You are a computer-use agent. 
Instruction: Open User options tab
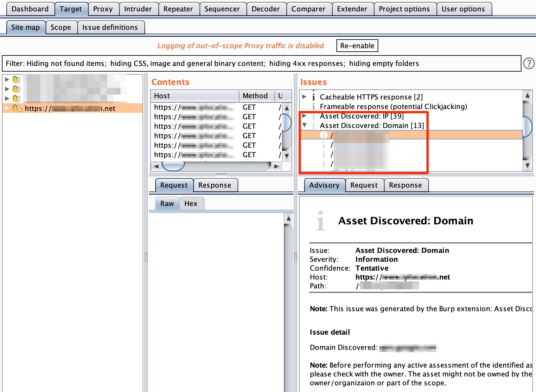tap(463, 9)
